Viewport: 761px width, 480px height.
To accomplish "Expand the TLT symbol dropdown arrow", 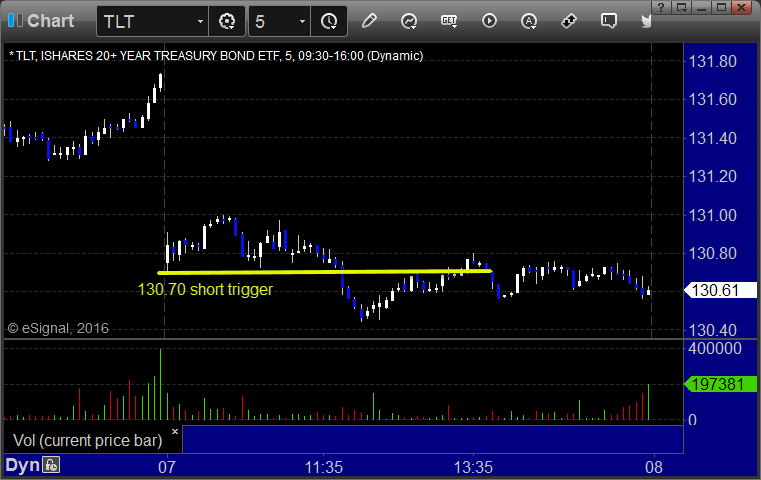I will point(200,21).
